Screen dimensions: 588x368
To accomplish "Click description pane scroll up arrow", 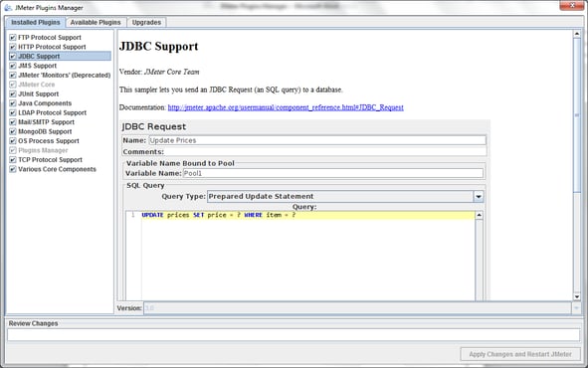I will [x=577, y=34].
